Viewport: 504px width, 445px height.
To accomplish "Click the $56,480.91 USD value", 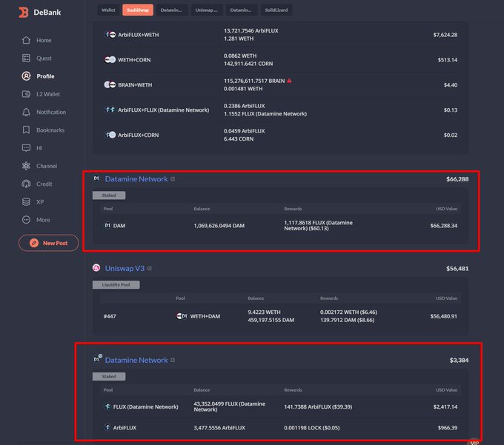I will point(444,316).
